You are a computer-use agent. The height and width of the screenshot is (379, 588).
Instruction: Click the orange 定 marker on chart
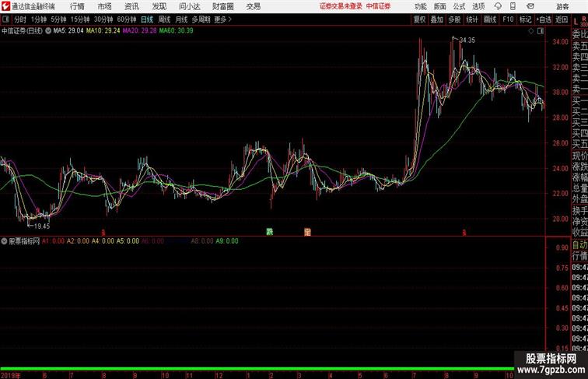click(307, 232)
